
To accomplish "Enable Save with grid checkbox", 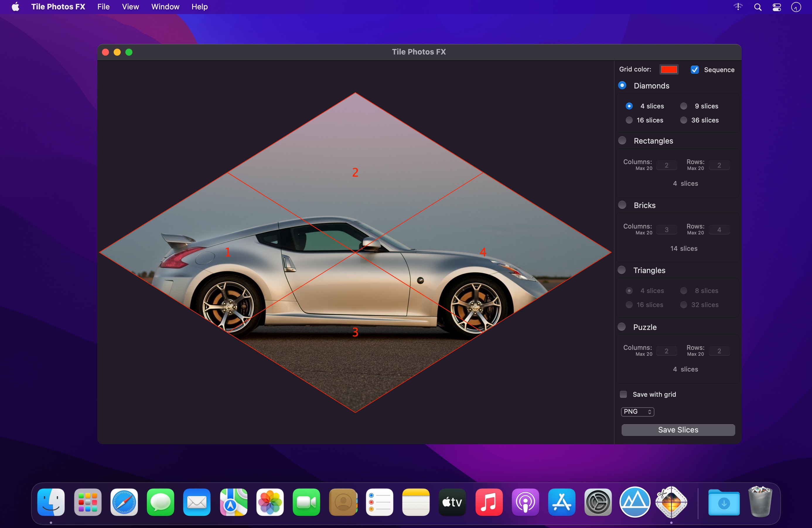I will (x=623, y=394).
